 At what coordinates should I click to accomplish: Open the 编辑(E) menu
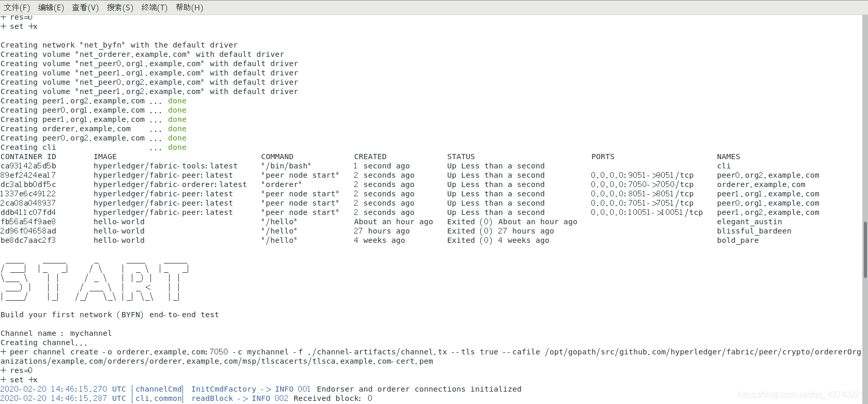pyautogui.click(x=51, y=7)
